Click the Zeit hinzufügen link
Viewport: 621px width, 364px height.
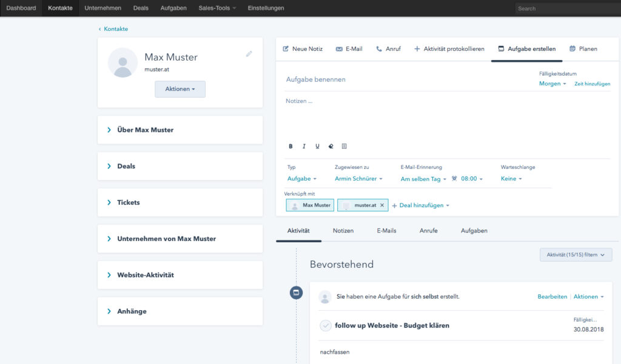point(592,84)
